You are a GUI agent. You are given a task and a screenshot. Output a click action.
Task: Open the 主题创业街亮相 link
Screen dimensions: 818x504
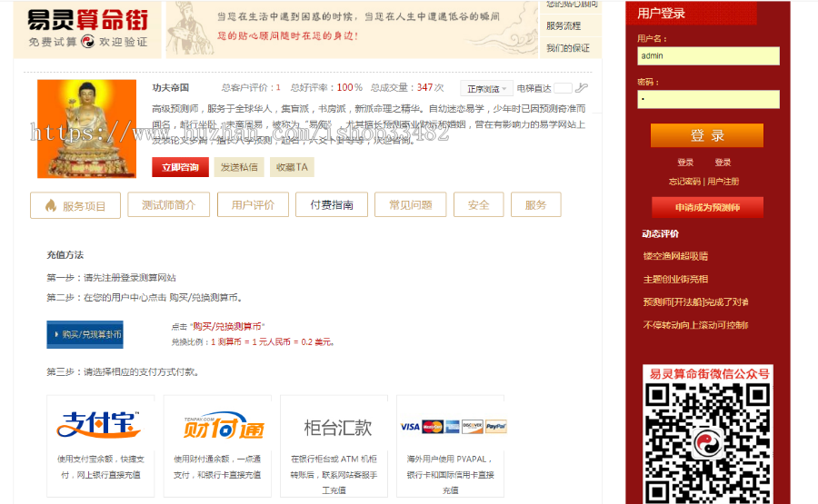(675, 279)
